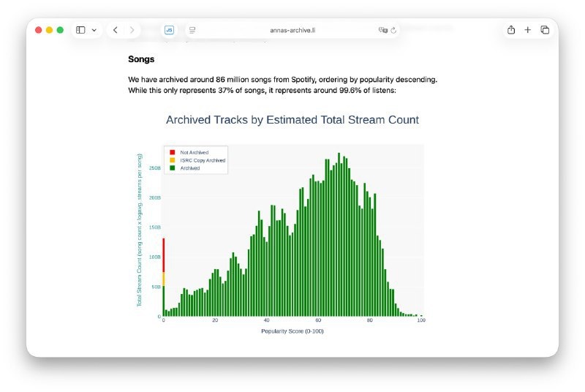Screen dimensions: 585x392
Task: Minimize the window with yellow button
Action: (x=49, y=30)
